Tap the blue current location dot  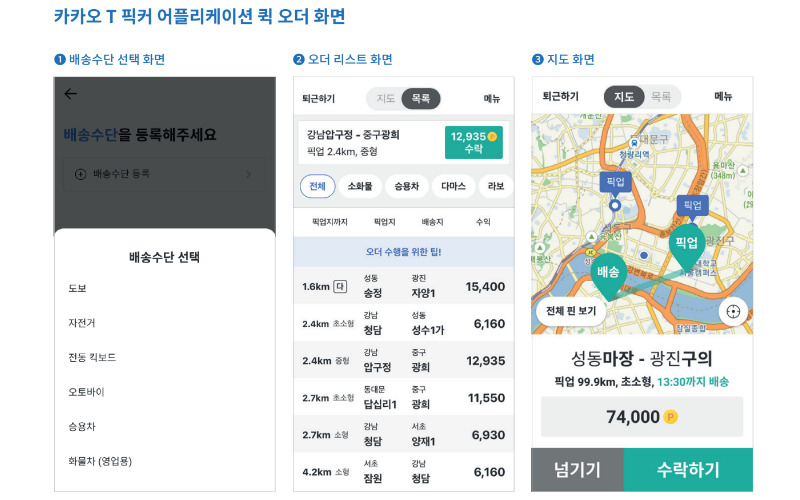coord(644,255)
